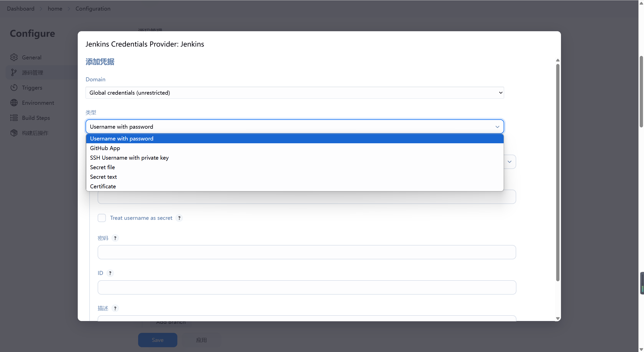The height and width of the screenshot is (352, 644).
Task: Go to home breadcrumb
Action: [55, 9]
